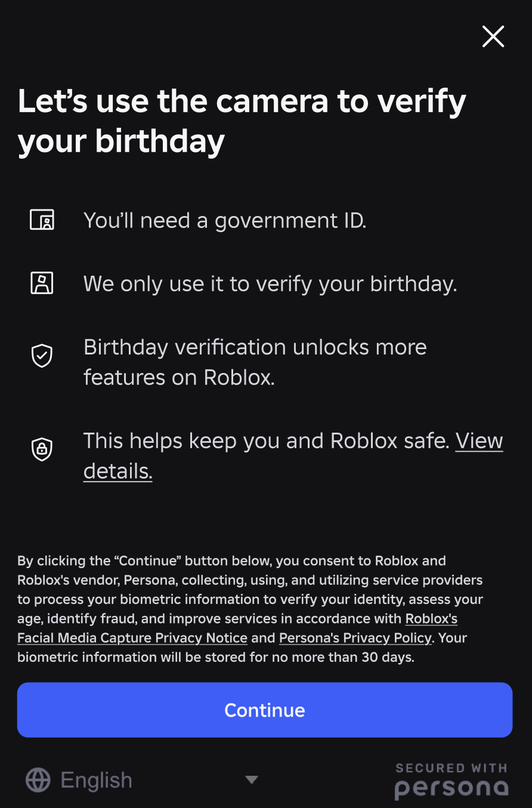Expand the language dropdown arrow
Image resolution: width=532 pixels, height=808 pixels.
click(252, 780)
